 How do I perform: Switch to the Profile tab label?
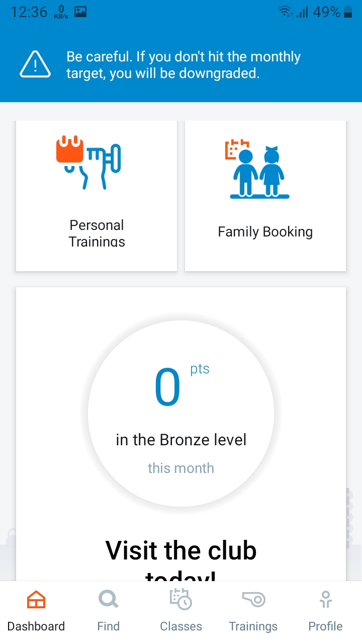pyautogui.click(x=325, y=626)
